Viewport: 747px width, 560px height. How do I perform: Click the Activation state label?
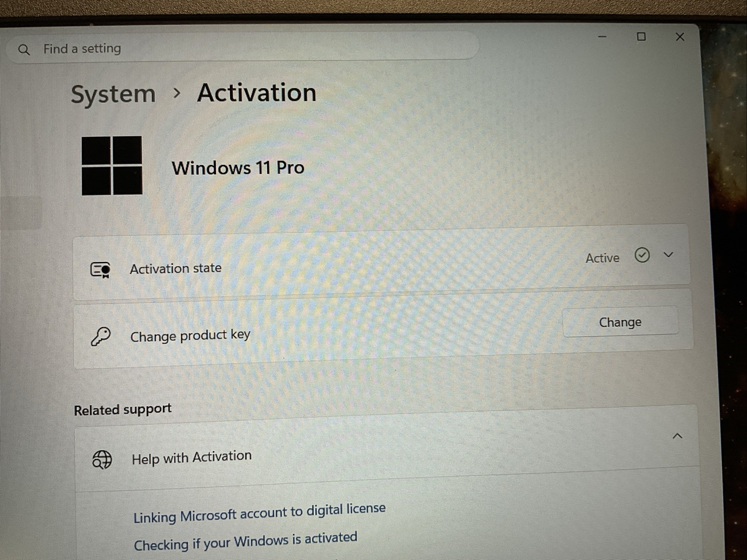pyautogui.click(x=176, y=269)
